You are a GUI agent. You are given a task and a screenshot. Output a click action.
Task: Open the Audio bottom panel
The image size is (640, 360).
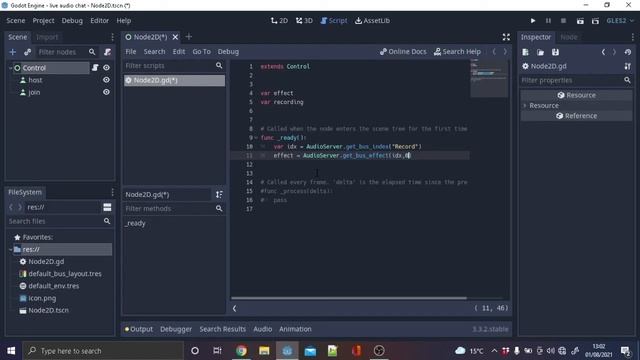pos(262,329)
